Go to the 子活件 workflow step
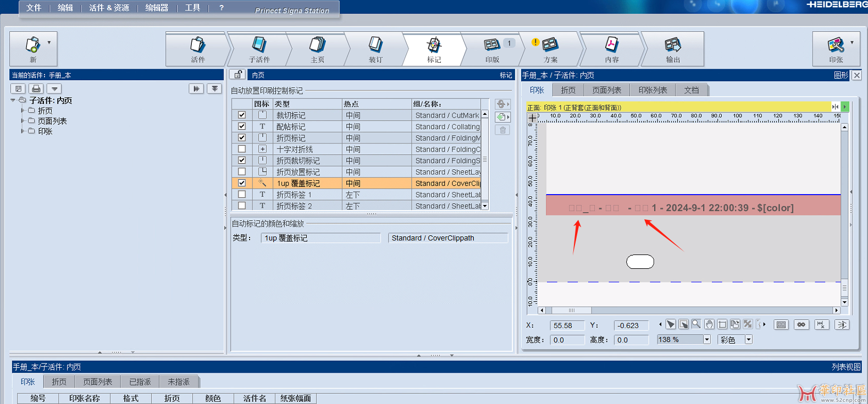 coord(259,49)
